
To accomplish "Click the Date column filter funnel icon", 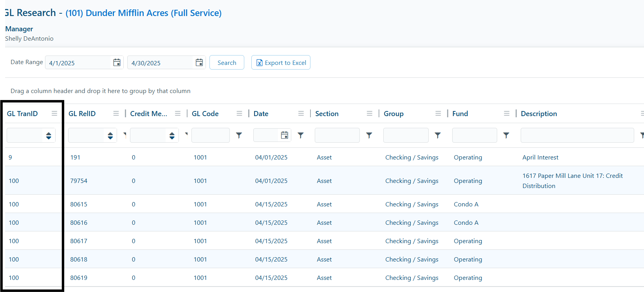I will [301, 135].
